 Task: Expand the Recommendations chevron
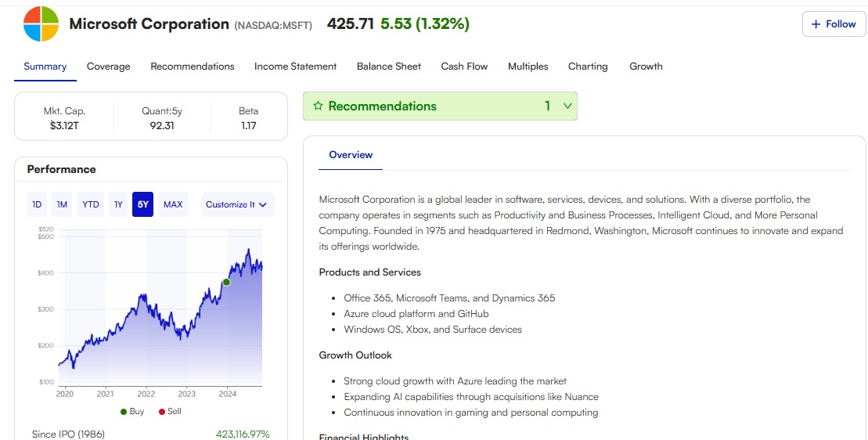567,106
